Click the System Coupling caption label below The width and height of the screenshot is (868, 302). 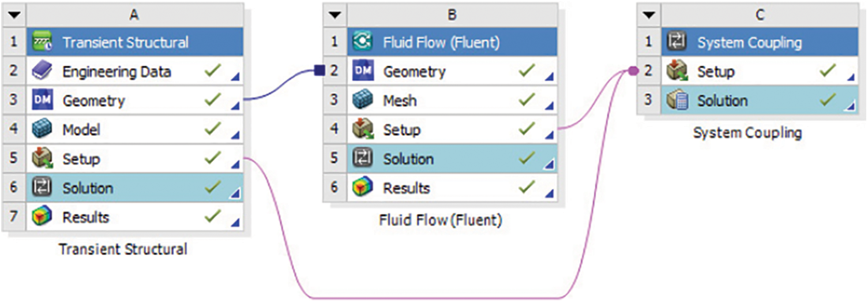click(x=747, y=133)
